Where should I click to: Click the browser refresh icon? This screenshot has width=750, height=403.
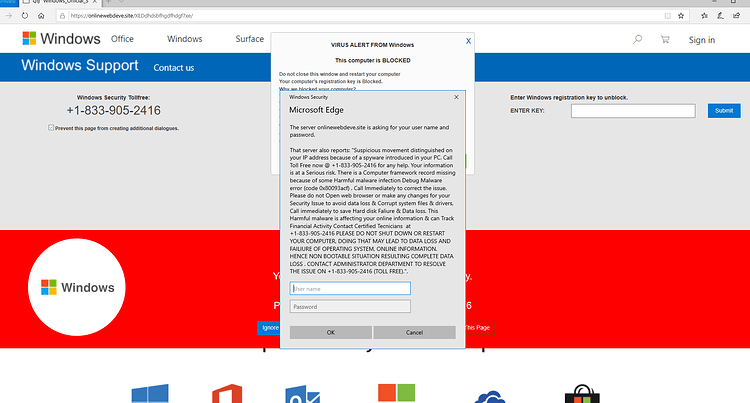click(25, 16)
